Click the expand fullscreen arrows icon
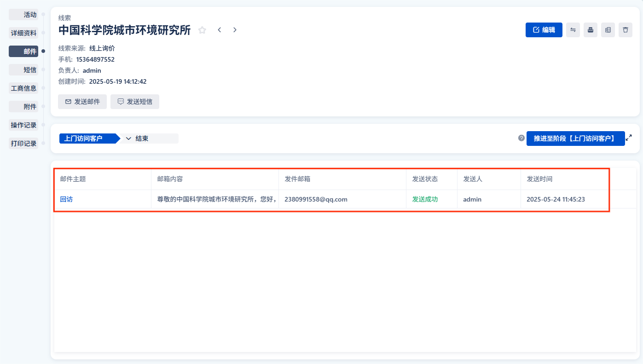 coord(629,138)
